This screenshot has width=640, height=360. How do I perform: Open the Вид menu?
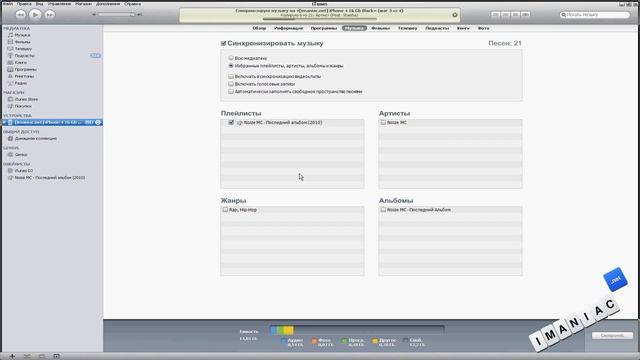[40, 4]
